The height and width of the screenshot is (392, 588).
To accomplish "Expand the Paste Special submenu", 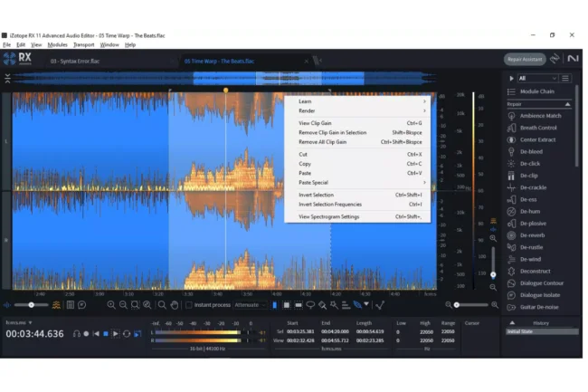I will [x=357, y=183].
